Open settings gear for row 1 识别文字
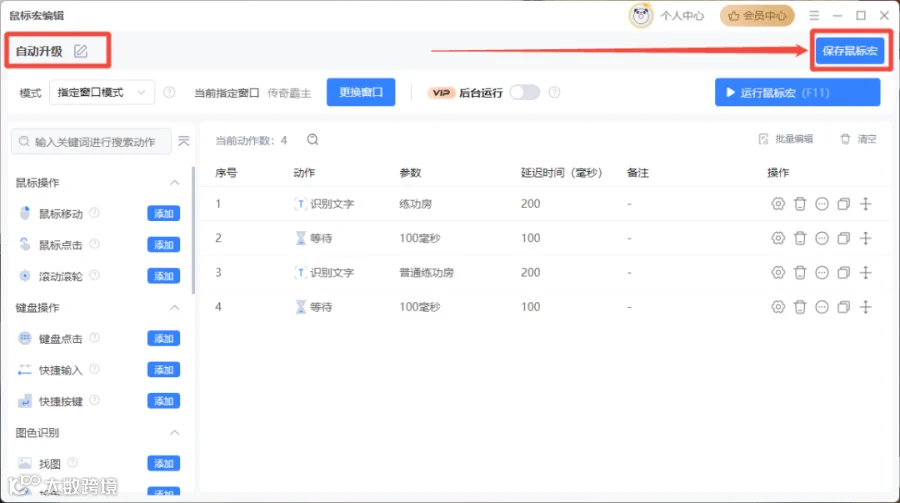 pyautogui.click(x=778, y=204)
